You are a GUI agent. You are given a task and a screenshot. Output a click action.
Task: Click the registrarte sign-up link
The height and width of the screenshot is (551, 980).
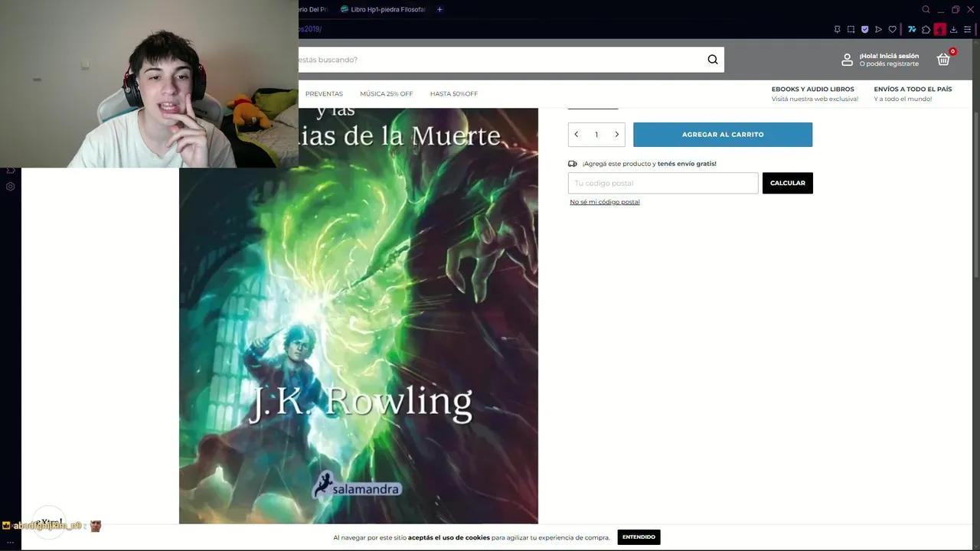pyautogui.click(x=901, y=64)
